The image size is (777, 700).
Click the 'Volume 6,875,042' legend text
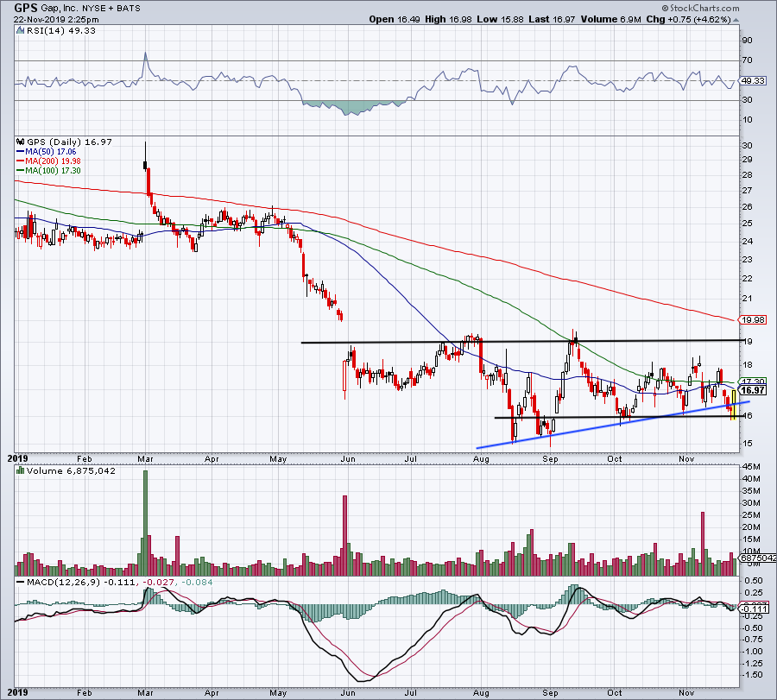(71, 470)
